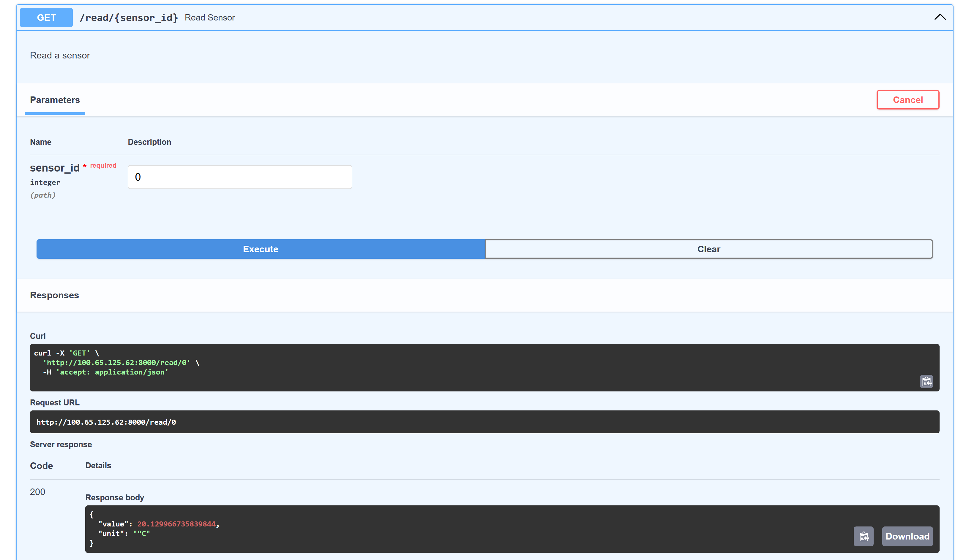
Task: Click Cancel to exit try-it-out mode
Action: pyautogui.click(x=907, y=100)
